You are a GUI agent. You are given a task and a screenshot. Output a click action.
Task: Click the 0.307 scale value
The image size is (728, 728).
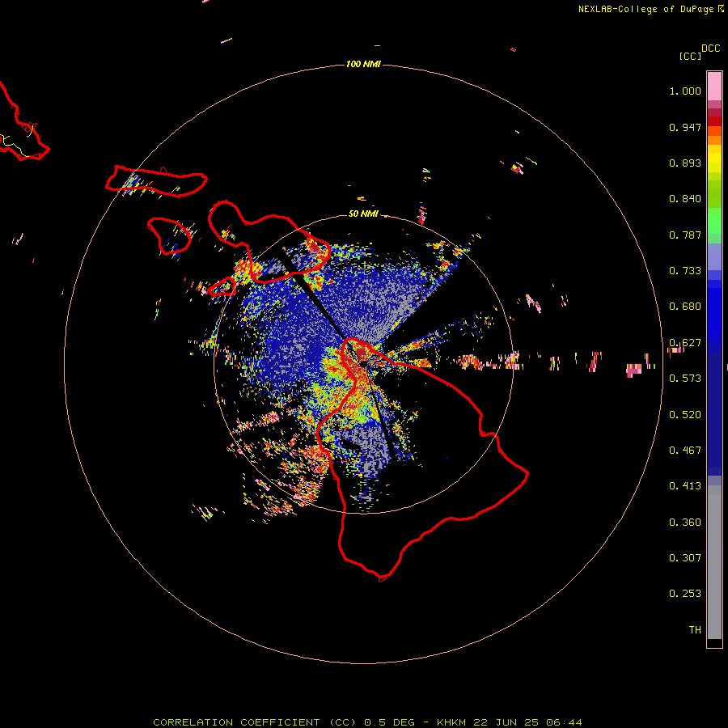tap(685, 558)
